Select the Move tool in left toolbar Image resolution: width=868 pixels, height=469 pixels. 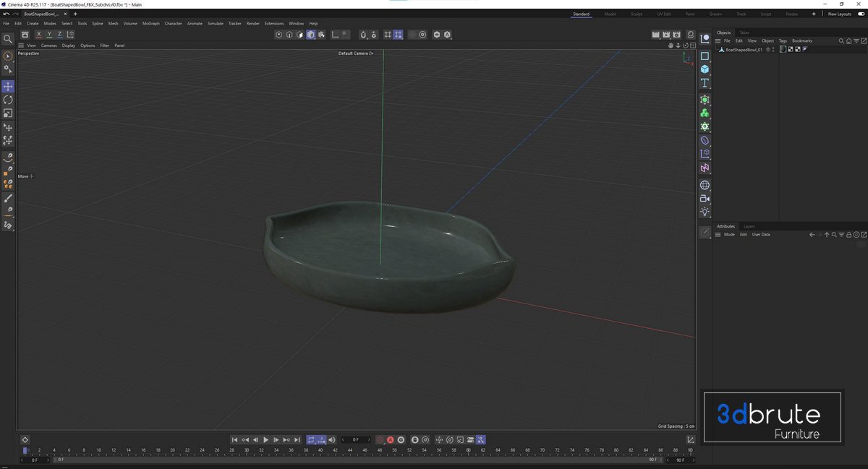coord(8,87)
